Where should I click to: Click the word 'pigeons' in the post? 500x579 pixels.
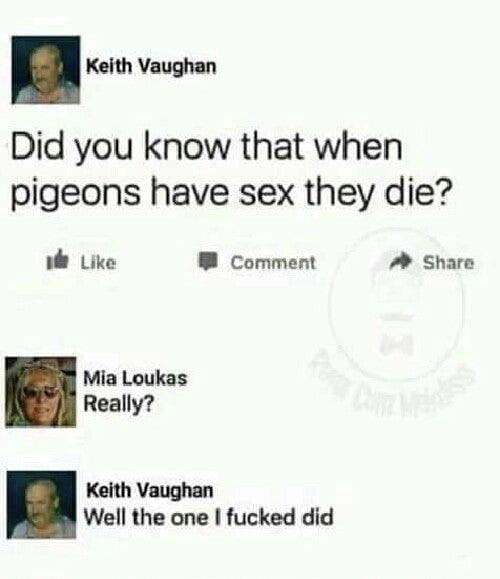click(76, 195)
